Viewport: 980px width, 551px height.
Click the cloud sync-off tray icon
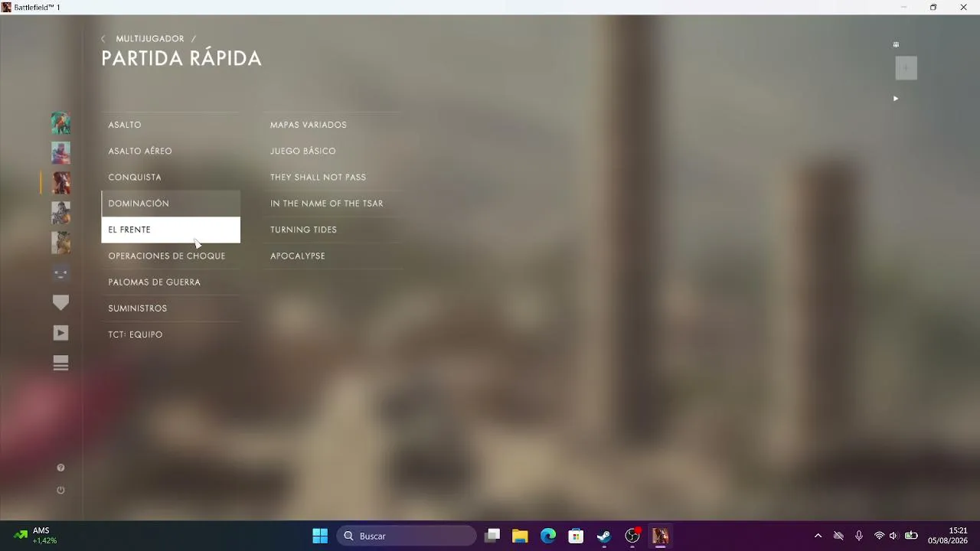838,536
